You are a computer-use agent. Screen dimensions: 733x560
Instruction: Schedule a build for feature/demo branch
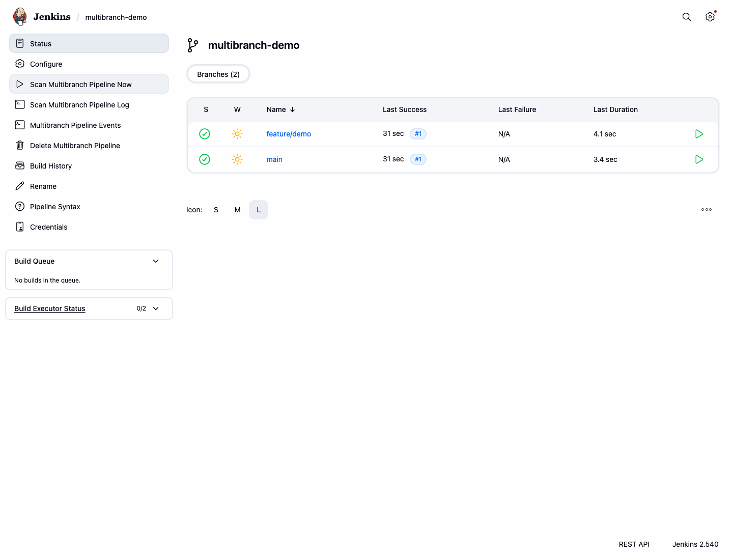699,134
